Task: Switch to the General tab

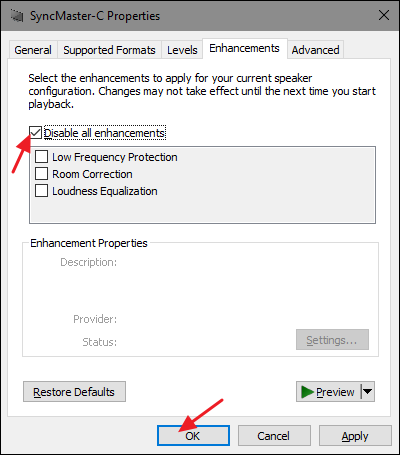Action: point(33,50)
